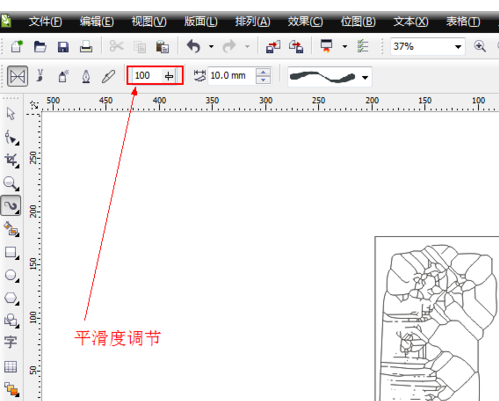Image resolution: width=499 pixels, height=401 pixels.
Task: Select the sprayer artistic media mode
Action: point(63,76)
